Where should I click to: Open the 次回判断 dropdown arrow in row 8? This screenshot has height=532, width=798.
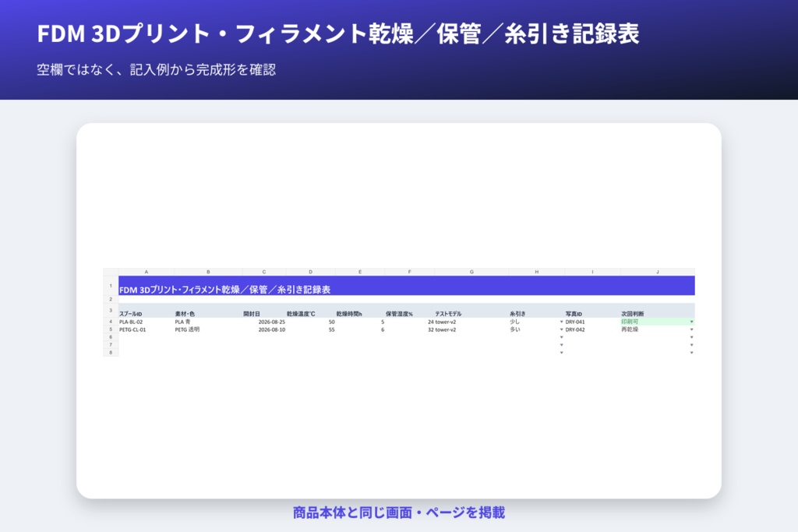coord(691,353)
